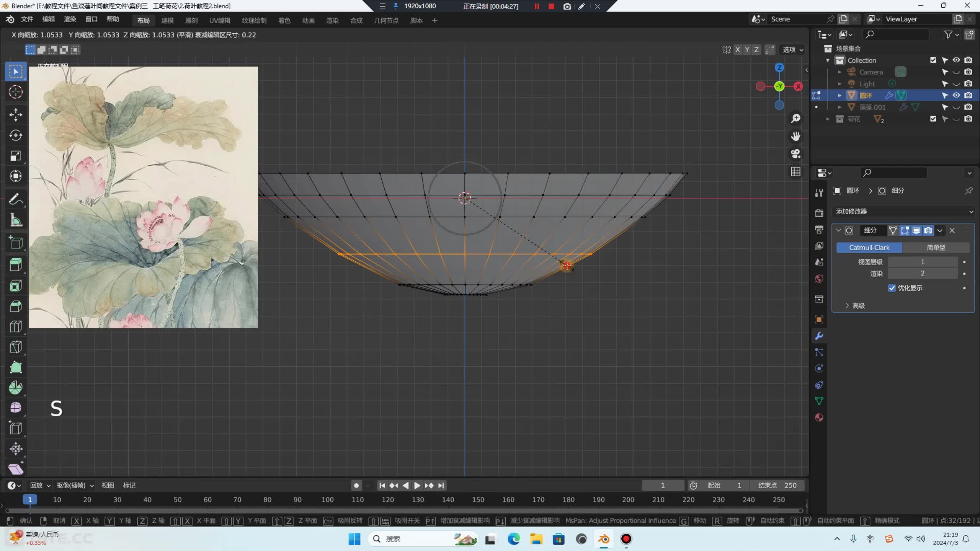
Task: Toggle modifier render display
Action: coord(928,230)
